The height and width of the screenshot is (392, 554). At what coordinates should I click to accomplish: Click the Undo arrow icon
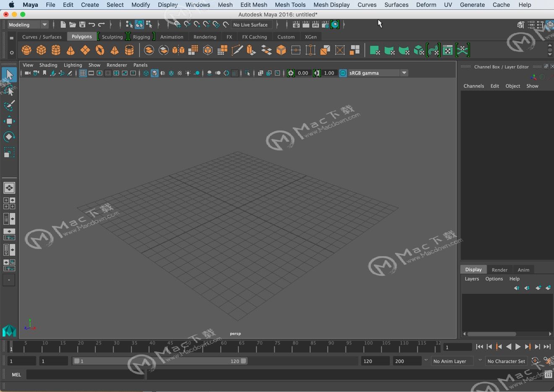tap(92, 25)
